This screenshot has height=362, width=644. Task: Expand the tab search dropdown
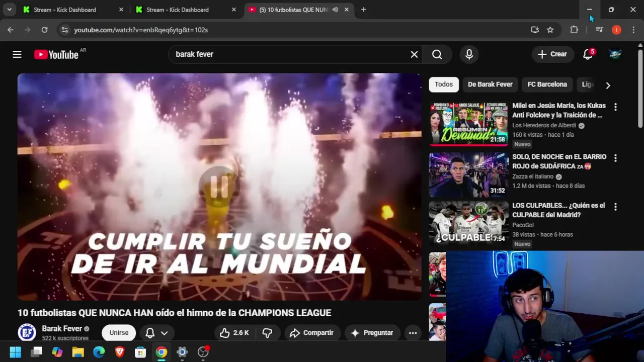pos(9,10)
